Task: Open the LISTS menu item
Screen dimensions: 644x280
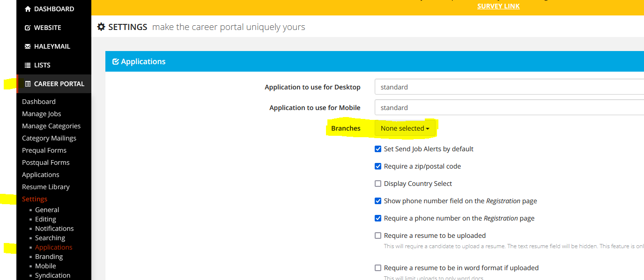Action: [x=54, y=65]
